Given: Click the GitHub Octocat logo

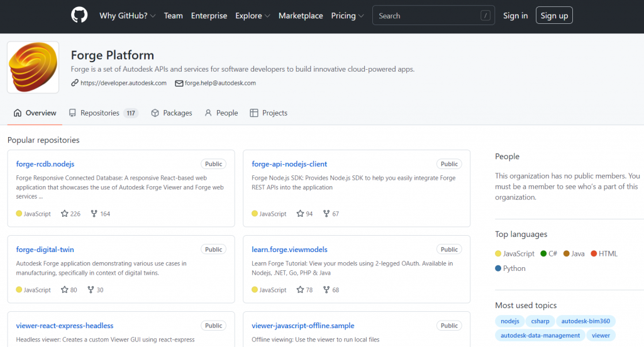Looking at the screenshot, I should pyautogui.click(x=79, y=15).
